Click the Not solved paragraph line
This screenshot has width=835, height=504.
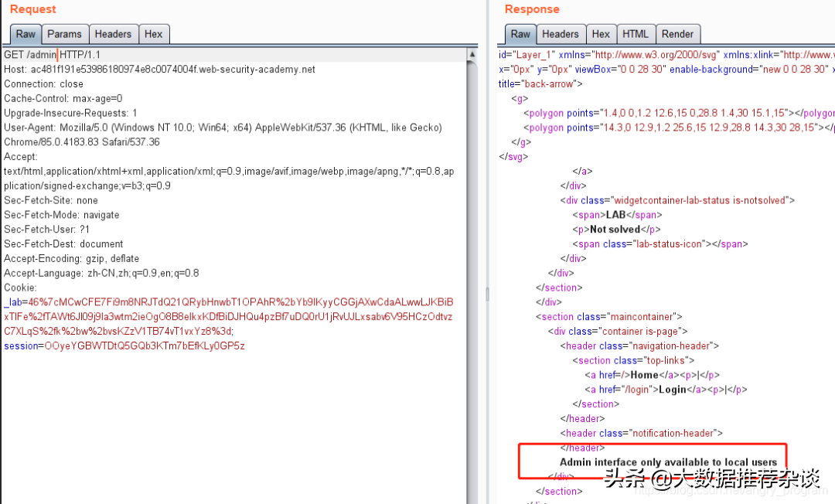pyautogui.click(x=616, y=230)
